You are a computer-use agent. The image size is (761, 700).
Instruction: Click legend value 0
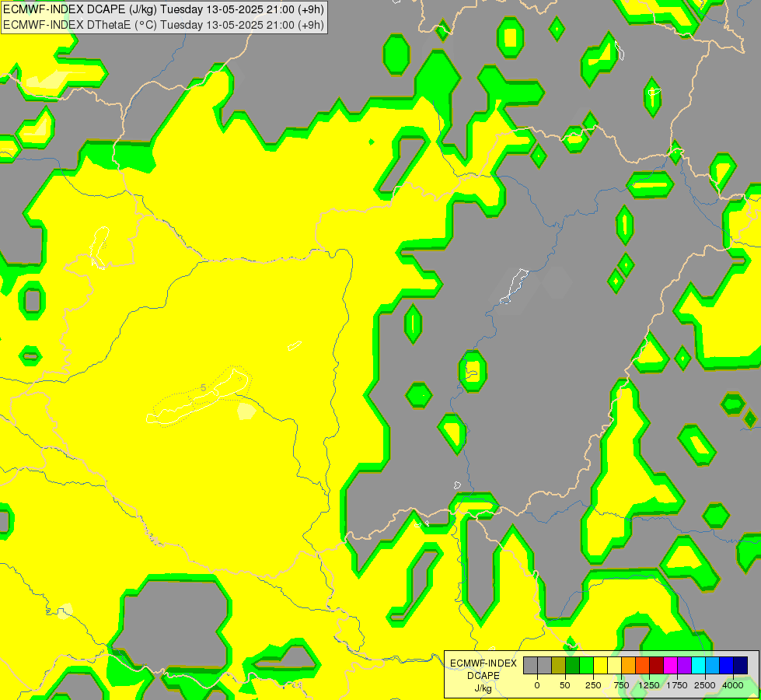(537, 685)
